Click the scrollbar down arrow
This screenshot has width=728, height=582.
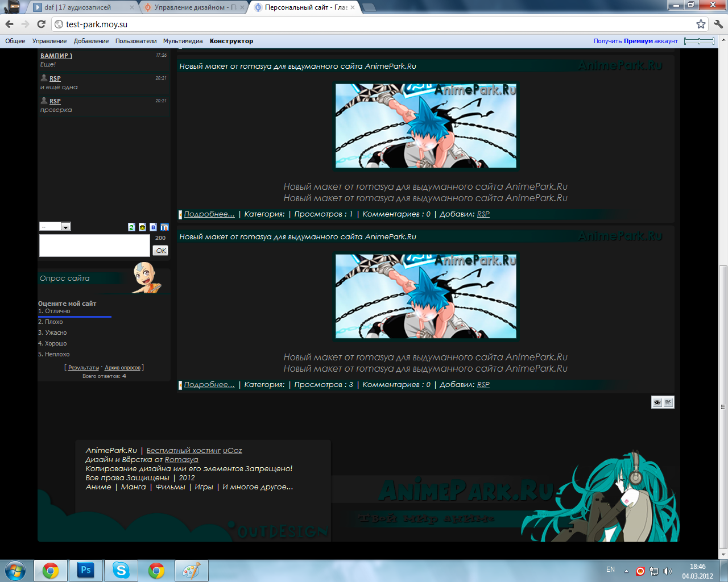723,554
